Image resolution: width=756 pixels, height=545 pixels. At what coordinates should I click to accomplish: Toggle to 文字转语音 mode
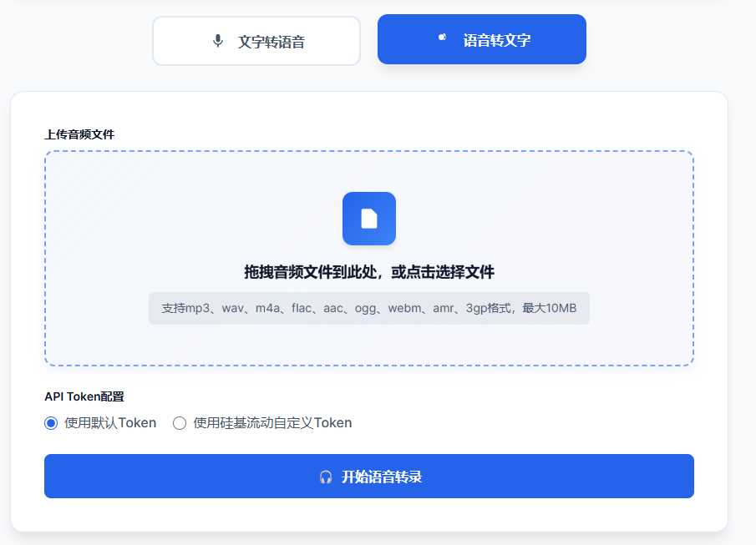click(256, 39)
